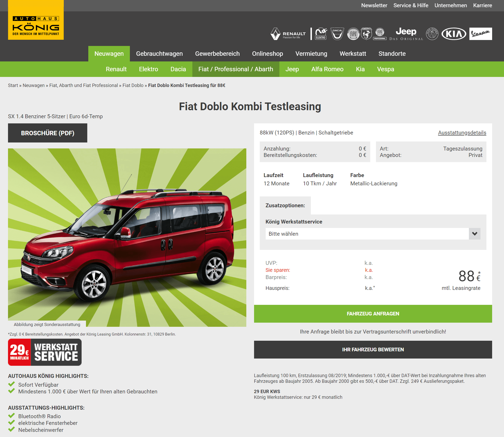Download the Broschüre (PDF)

[48, 133]
